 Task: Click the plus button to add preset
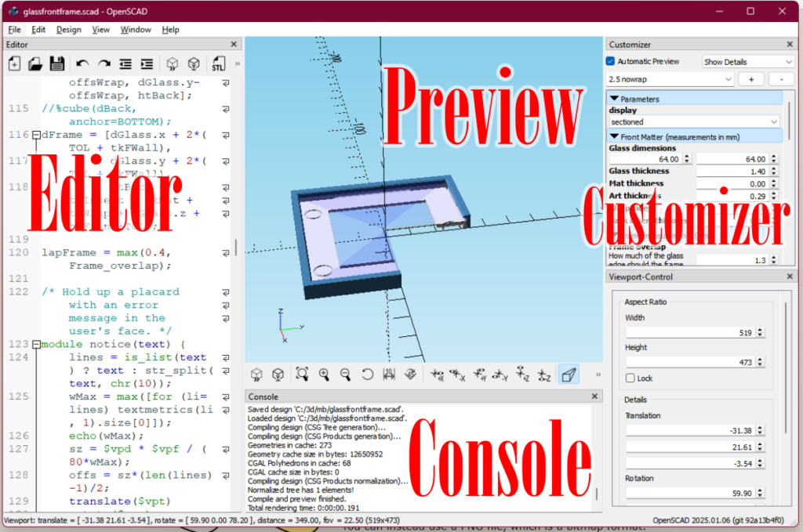750,79
